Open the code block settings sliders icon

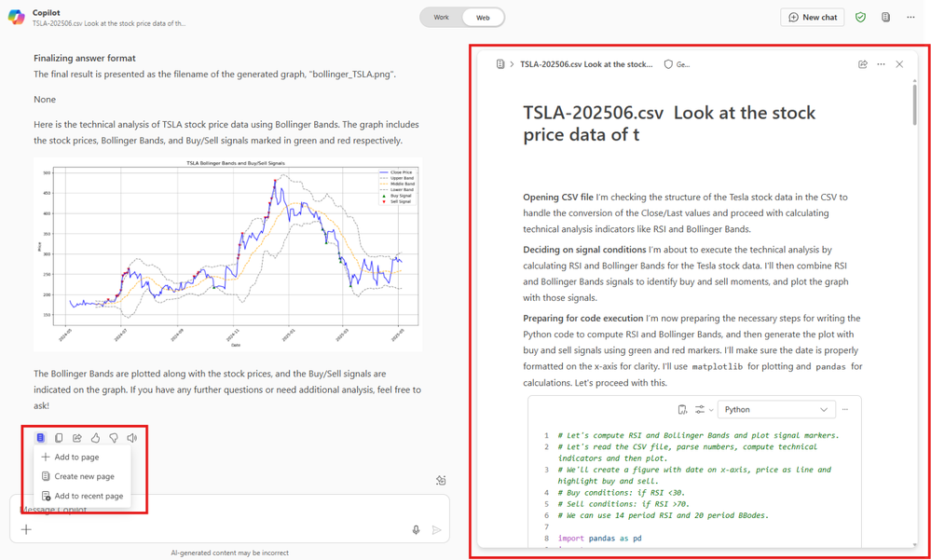point(700,409)
